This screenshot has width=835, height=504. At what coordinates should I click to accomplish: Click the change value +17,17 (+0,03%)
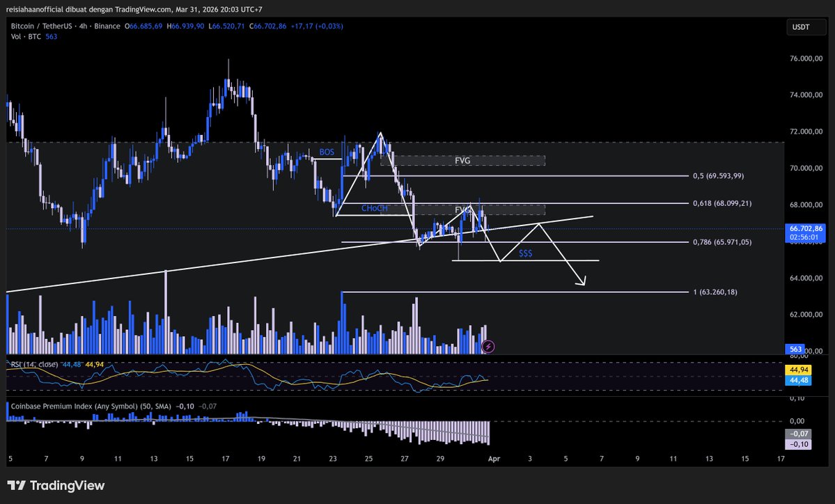click(x=317, y=26)
